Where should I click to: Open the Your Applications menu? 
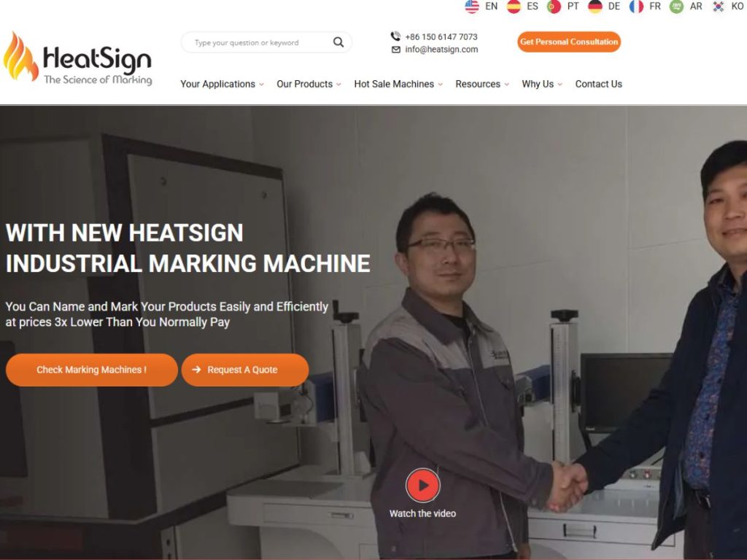click(217, 85)
